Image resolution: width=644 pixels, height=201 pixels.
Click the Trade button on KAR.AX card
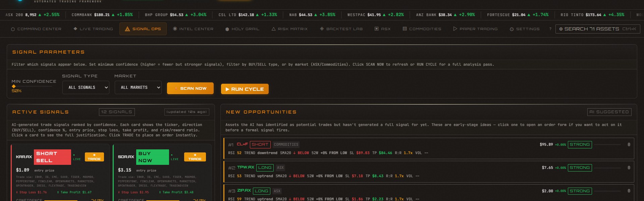(94, 157)
